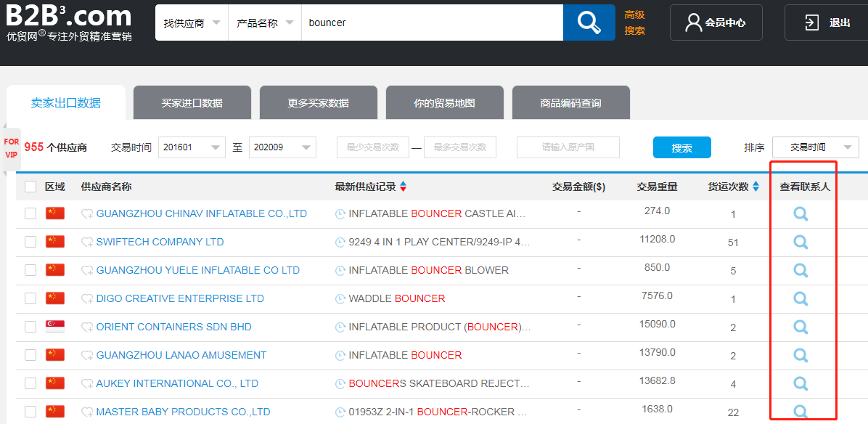Click follow icon beside DIGO CREATIVE ENTERPRISE

point(88,299)
